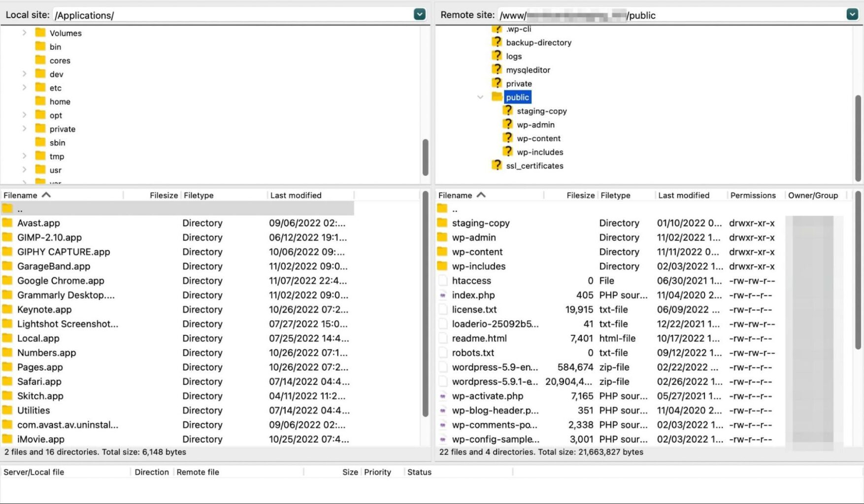Click the question-mark icon beside wp-admin

pyautogui.click(x=508, y=124)
